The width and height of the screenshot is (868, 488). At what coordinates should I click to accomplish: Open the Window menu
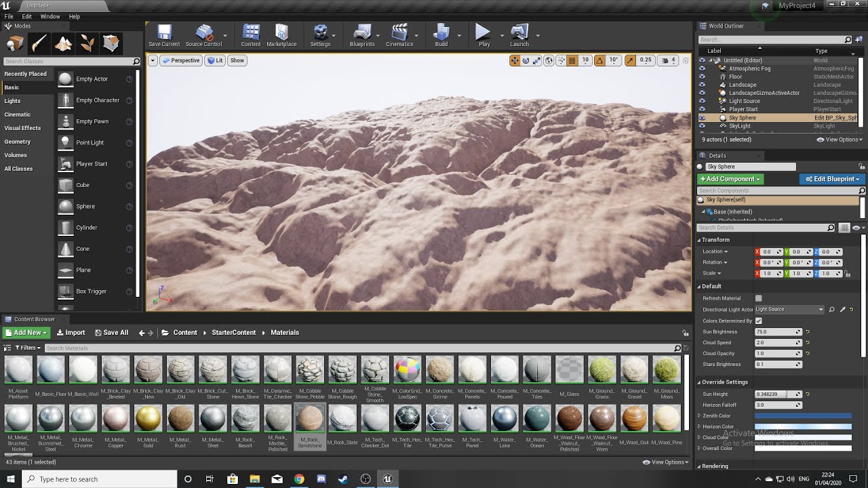[x=50, y=16]
